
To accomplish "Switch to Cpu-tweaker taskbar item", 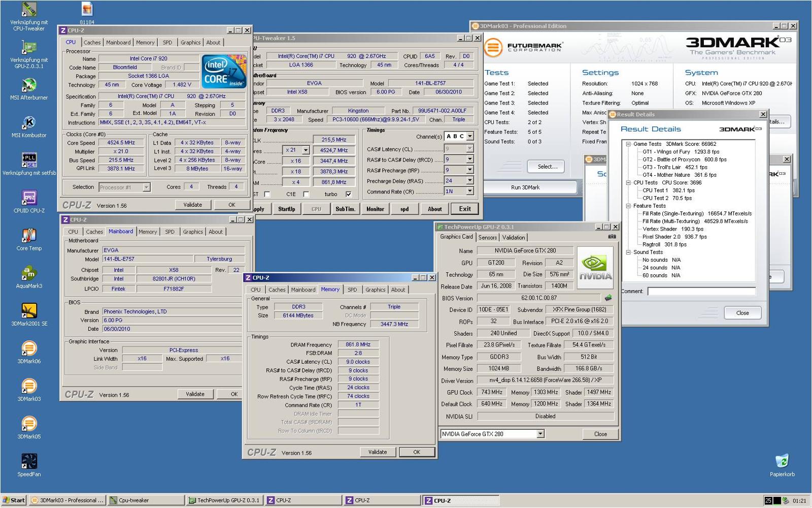I will (146, 500).
